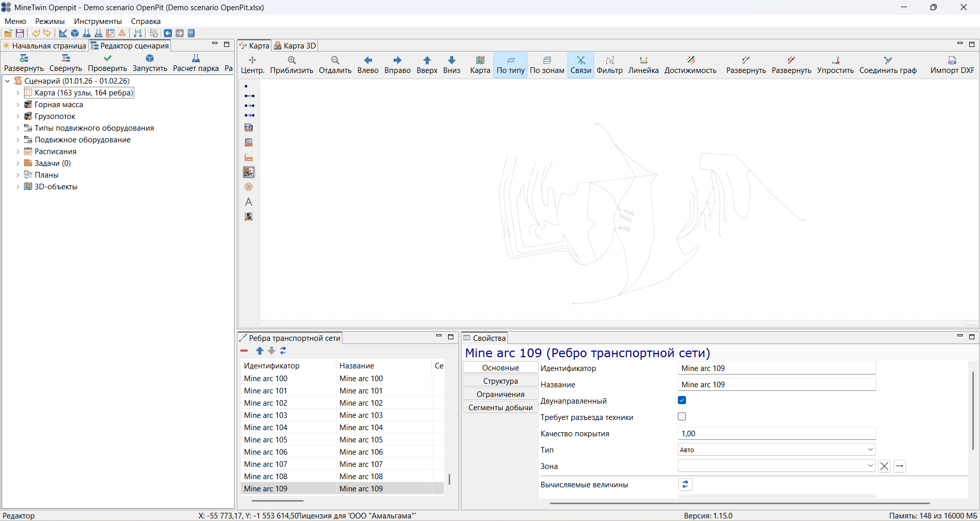This screenshot has height=521, width=980.
Task: Open the 'Режимы' menu
Action: click(x=50, y=21)
